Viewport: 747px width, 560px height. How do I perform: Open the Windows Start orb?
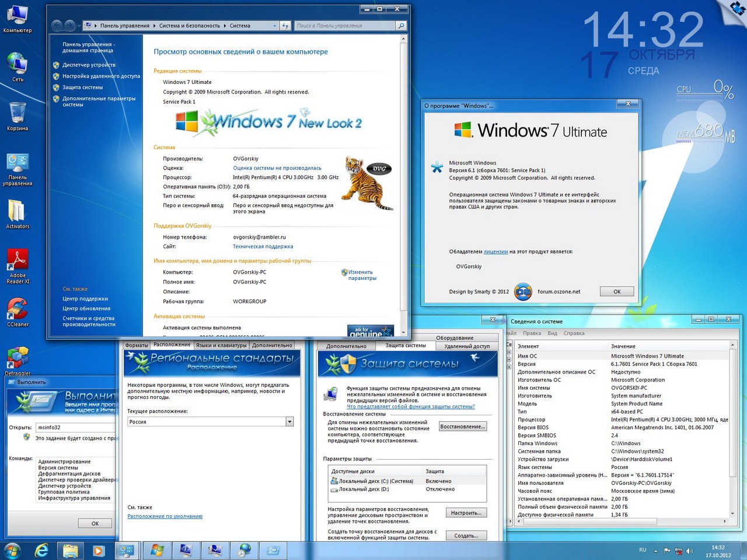[12, 550]
